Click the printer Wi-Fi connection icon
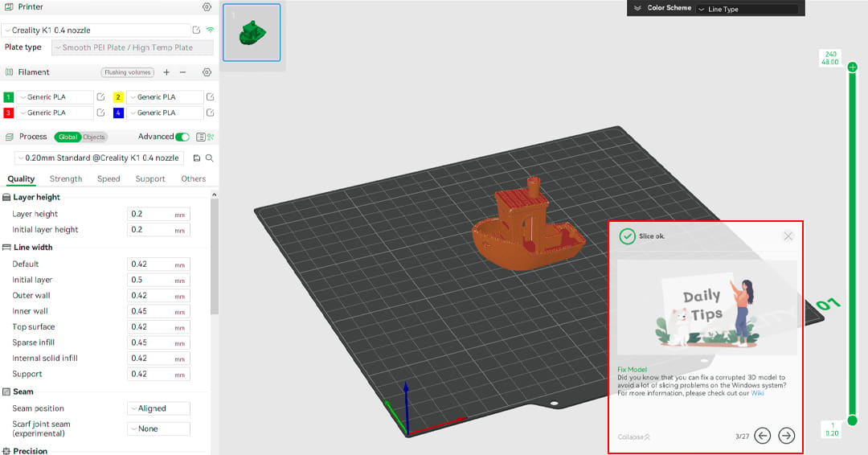Screen dimensions: 868x455 pyautogui.click(x=210, y=30)
